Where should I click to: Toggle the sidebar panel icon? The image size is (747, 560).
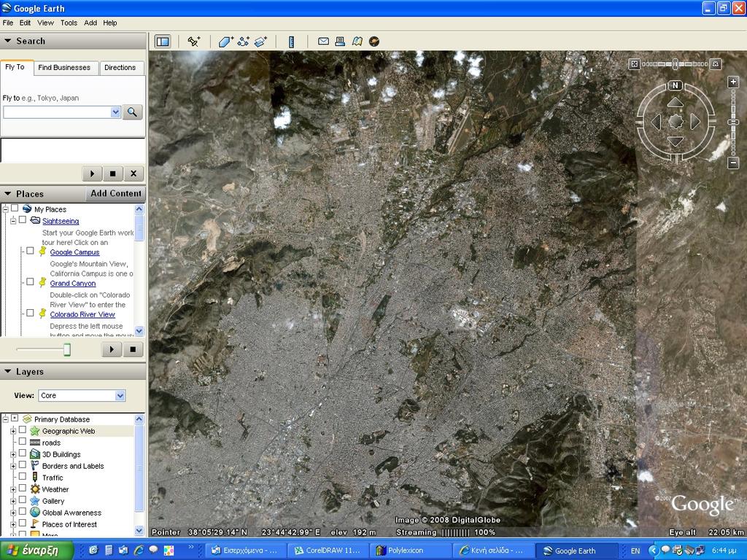163,42
